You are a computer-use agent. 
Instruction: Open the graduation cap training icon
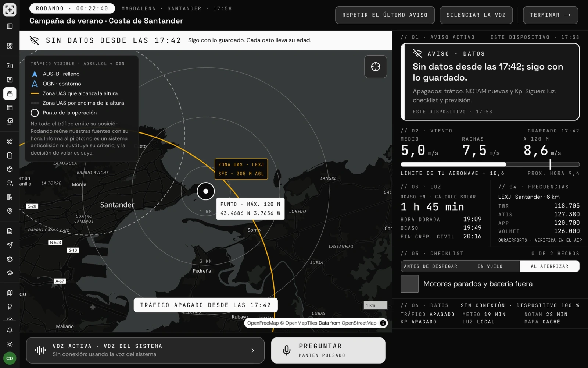(x=10, y=273)
